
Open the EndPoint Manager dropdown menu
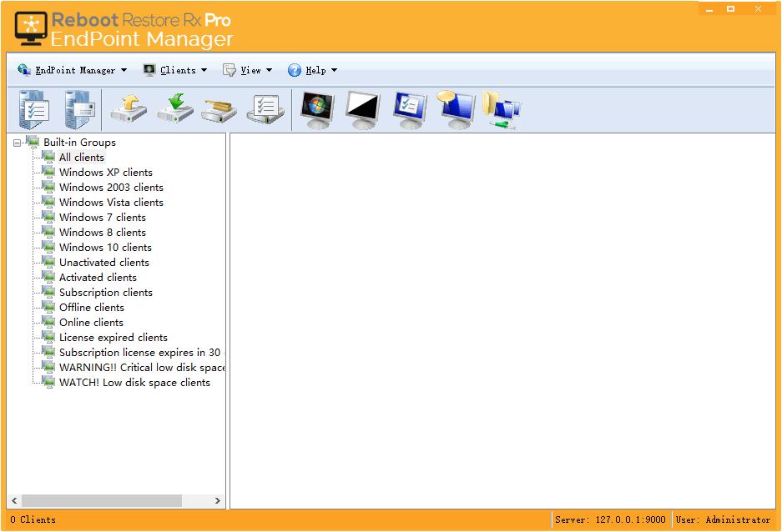click(x=72, y=70)
